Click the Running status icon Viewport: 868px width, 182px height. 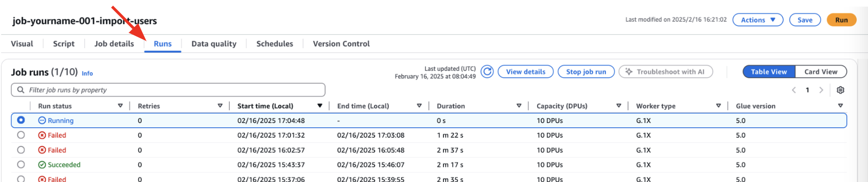(42, 121)
